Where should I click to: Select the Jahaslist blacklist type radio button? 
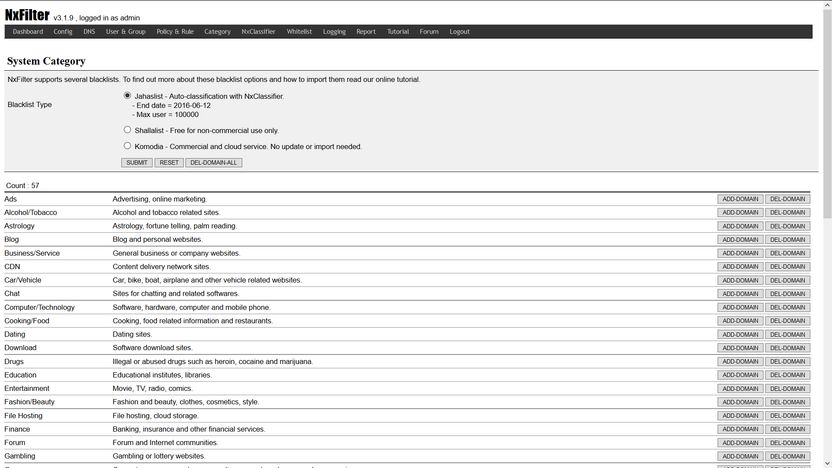point(127,96)
